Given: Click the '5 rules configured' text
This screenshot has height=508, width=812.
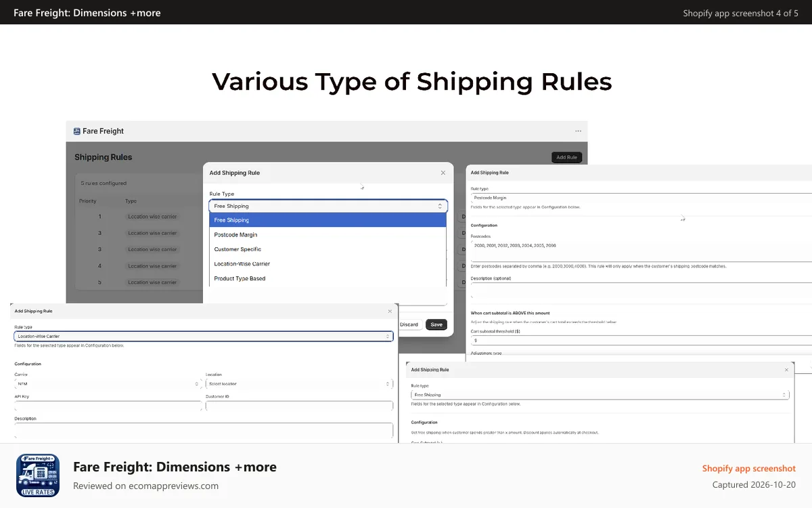Looking at the screenshot, I should click(x=104, y=184).
